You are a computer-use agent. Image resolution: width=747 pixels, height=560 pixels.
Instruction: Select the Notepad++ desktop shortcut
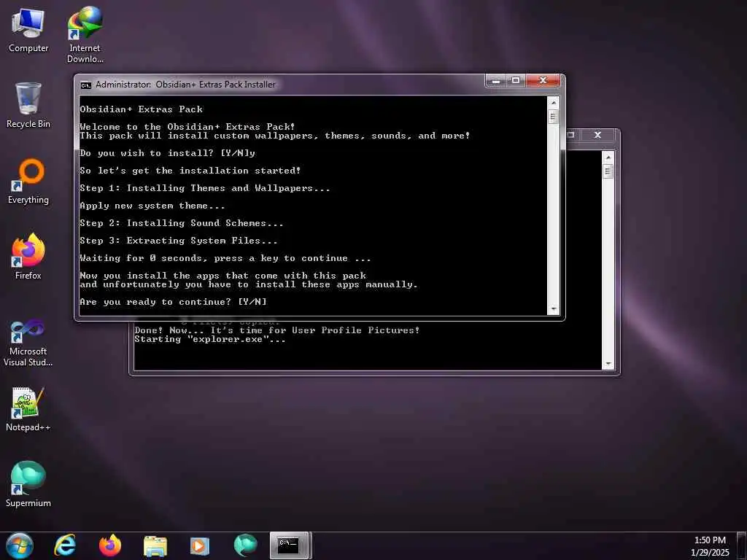coord(28,409)
